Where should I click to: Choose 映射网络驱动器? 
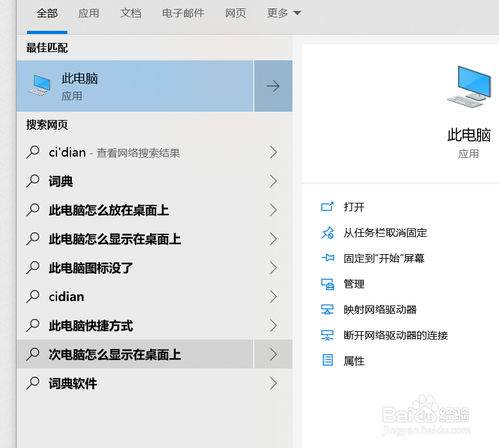pyautogui.click(x=380, y=310)
